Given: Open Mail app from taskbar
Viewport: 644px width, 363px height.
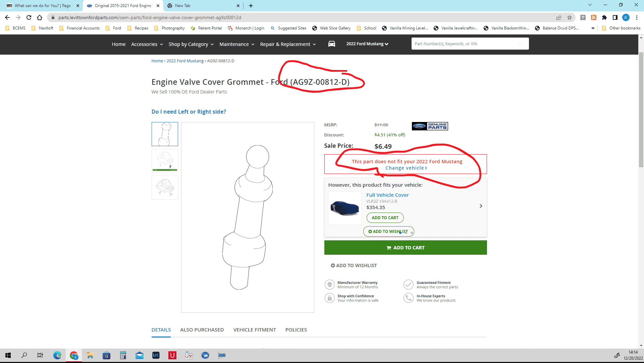Looking at the screenshot, I should point(140,355).
